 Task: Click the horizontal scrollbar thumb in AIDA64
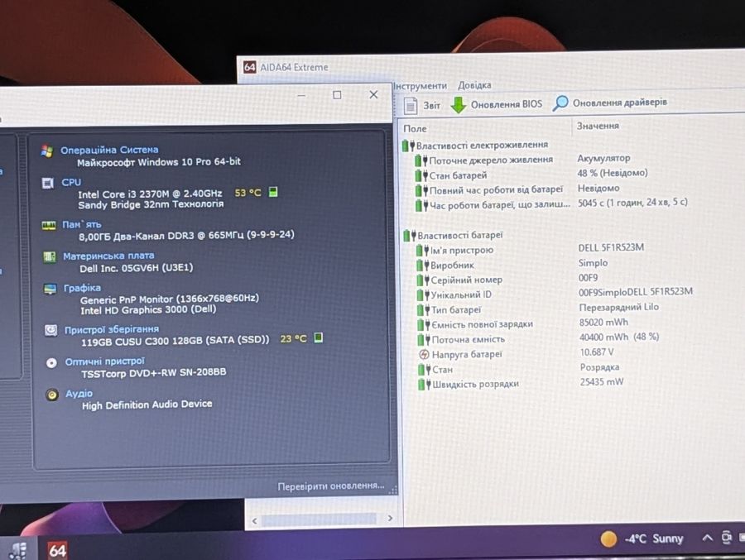(x=320, y=519)
